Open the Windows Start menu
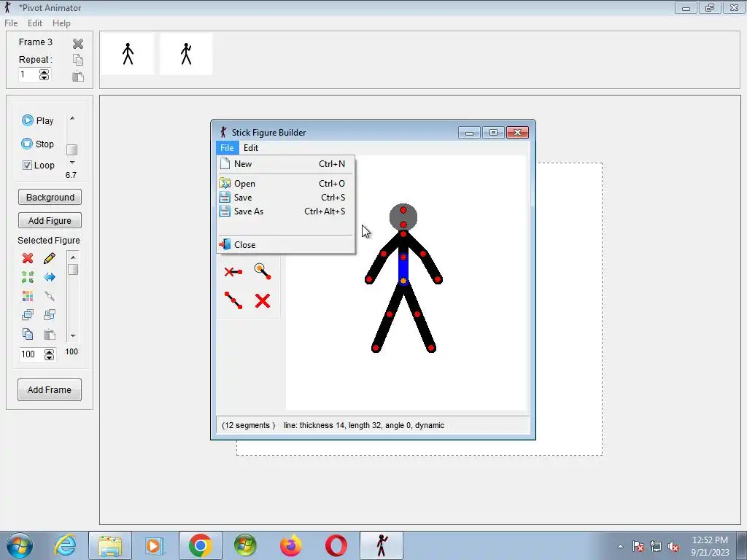This screenshot has width=747, height=560. (x=20, y=545)
